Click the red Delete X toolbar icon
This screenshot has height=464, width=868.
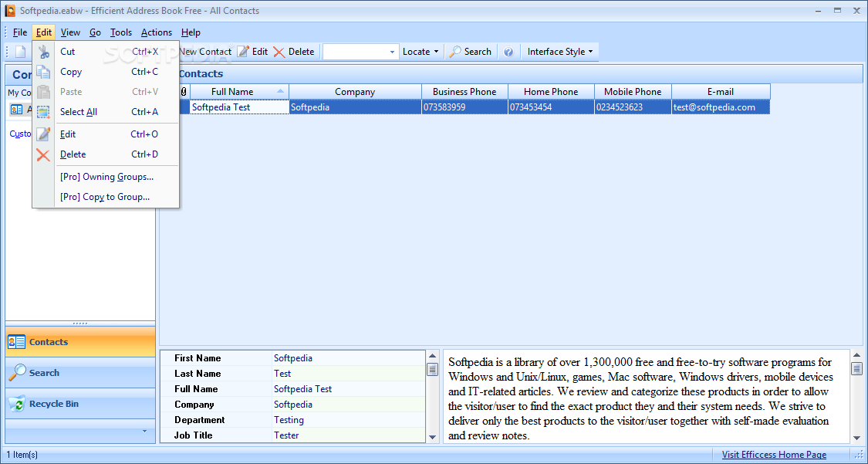pos(279,52)
